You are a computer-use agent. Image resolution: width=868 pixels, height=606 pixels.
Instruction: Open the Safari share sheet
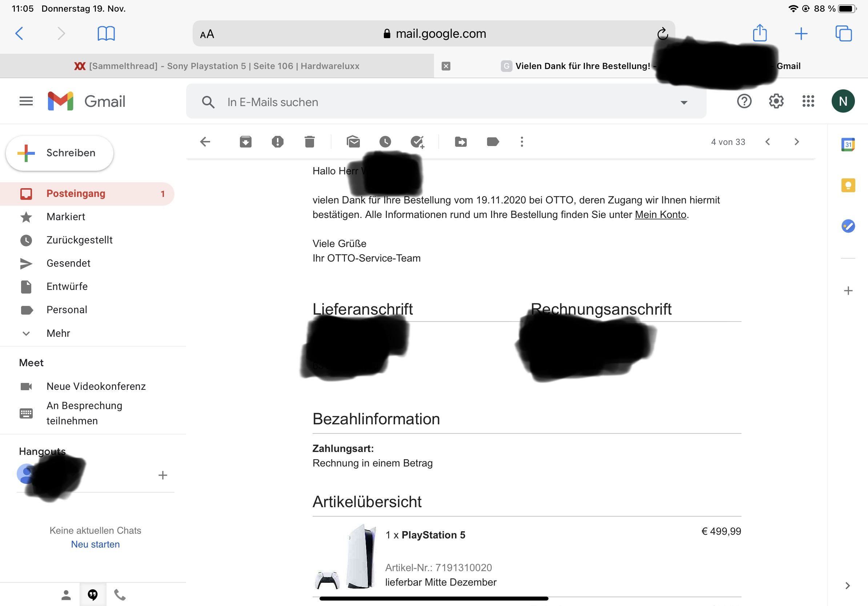(x=760, y=33)
